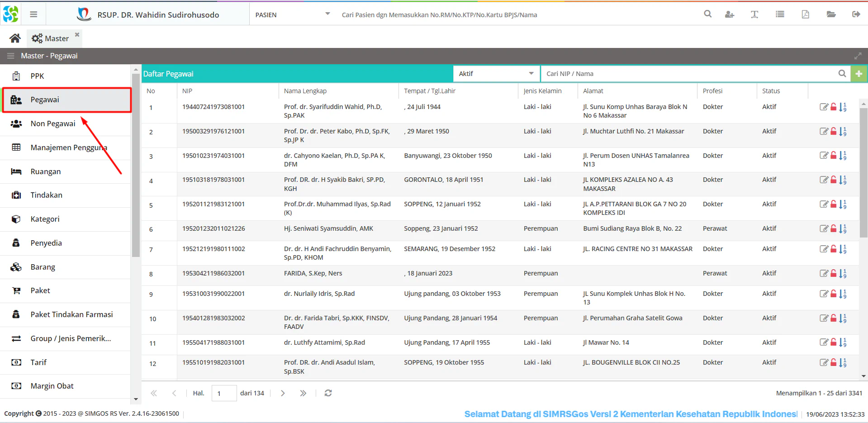Sort by Status column header

(x=782, y=91)
